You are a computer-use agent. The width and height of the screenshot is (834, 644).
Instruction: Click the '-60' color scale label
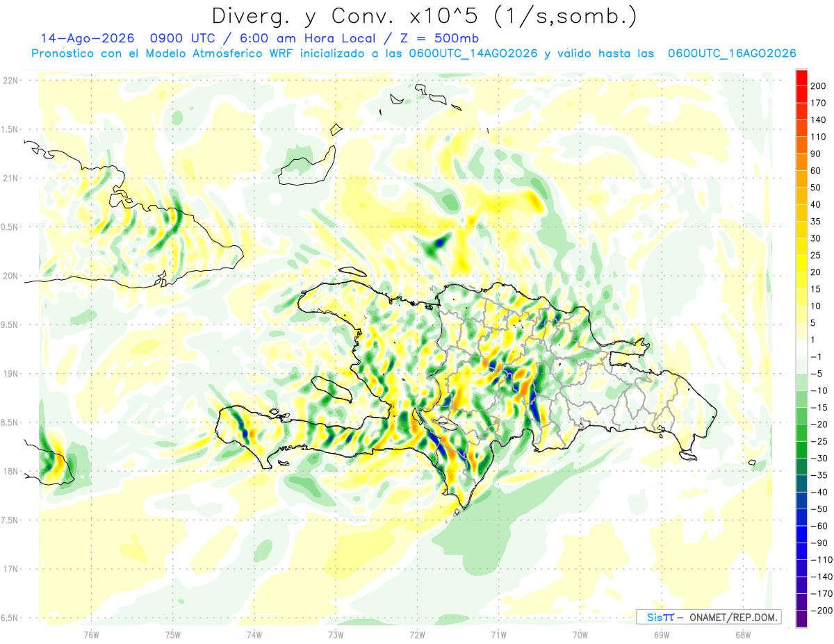pyautogui.click(x=819, y=526)
